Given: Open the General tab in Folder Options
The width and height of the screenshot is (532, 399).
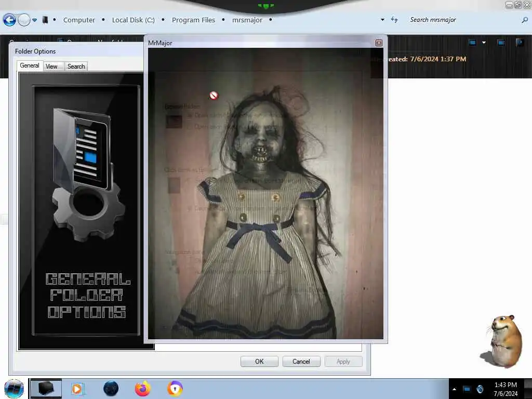Looking at the screenshot, I should [30, 65].
